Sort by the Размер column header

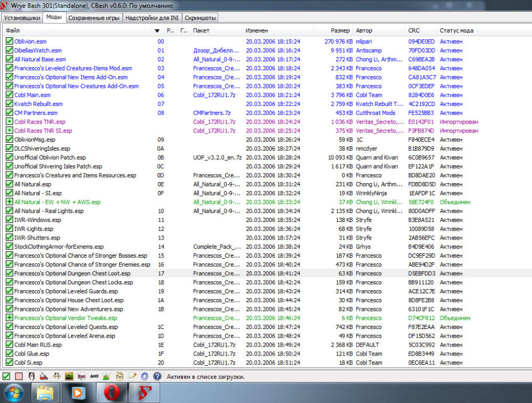[x=333, y=30]
